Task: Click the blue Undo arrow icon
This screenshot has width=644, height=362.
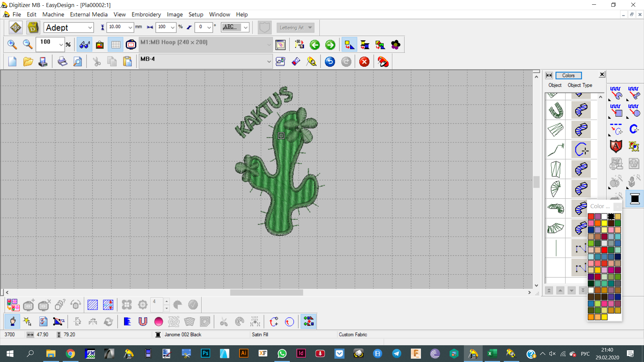Action: tap(330, 62)
